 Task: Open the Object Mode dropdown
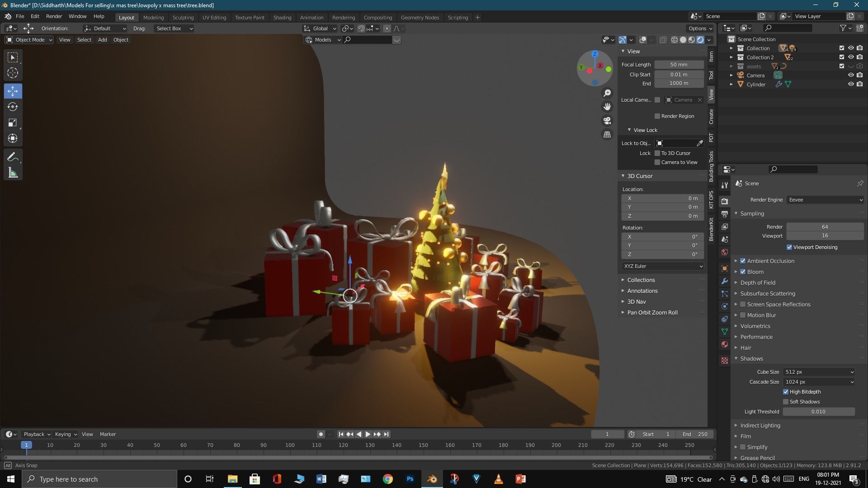29,40
